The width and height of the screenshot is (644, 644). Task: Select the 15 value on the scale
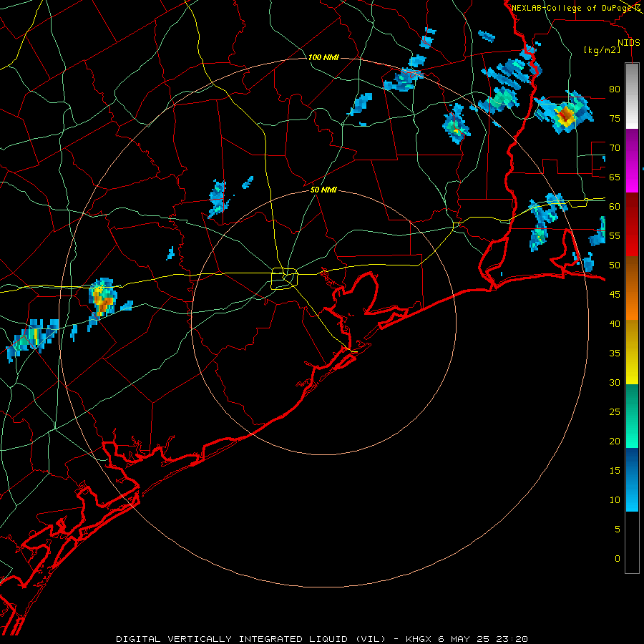tap(615, 471)
